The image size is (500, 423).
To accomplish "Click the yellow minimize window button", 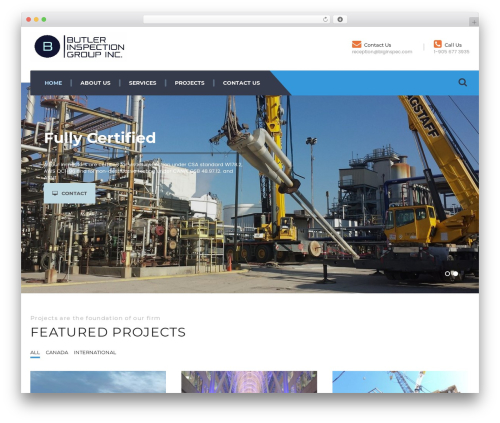I will click(36, 20).
